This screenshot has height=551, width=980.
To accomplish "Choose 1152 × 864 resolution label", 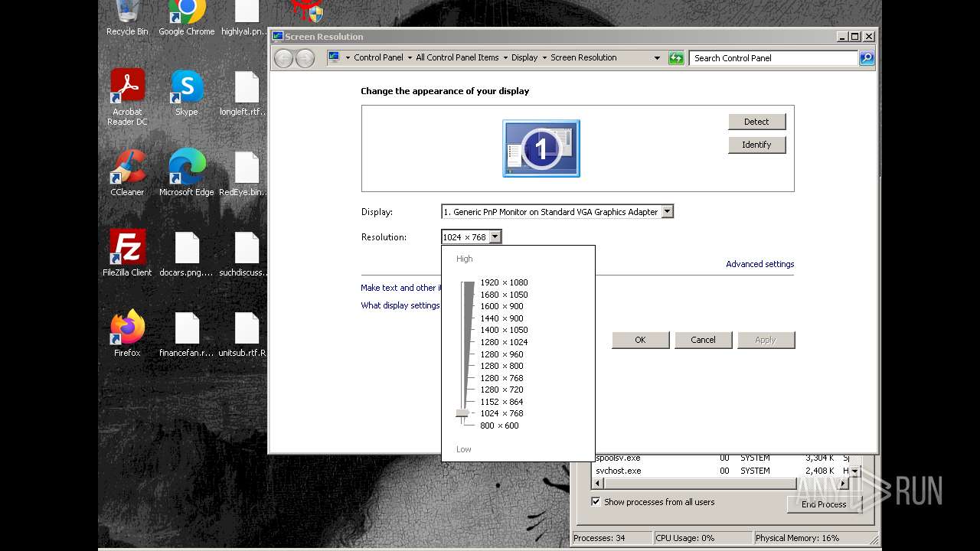I will coord(501,402).
